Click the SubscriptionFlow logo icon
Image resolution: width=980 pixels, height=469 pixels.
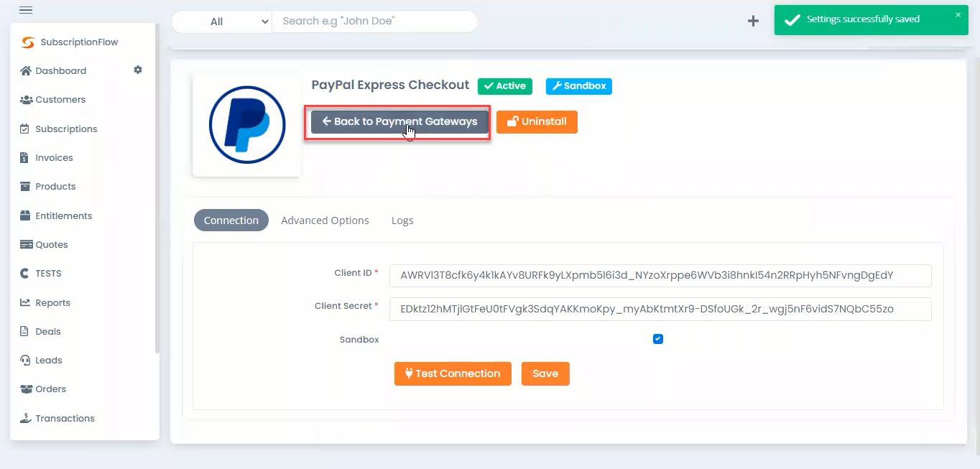pyautogui.click(x=28, y=42)
